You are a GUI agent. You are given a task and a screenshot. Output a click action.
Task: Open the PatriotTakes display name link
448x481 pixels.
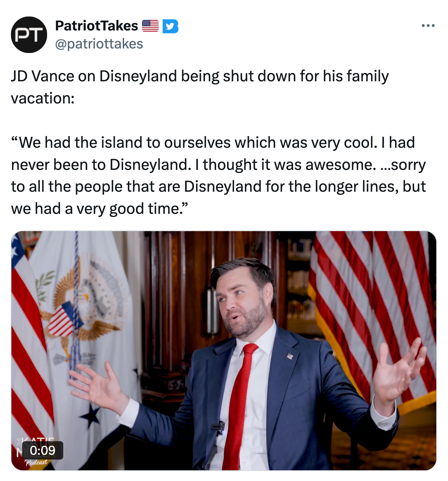pos(96,26)
